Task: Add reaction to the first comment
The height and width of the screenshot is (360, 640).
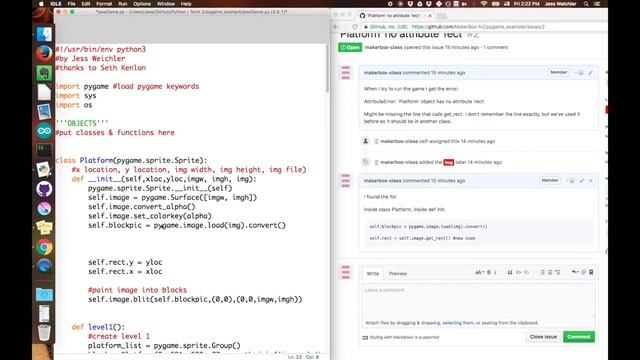Action: pyautogui.click(x=580, y=73)
